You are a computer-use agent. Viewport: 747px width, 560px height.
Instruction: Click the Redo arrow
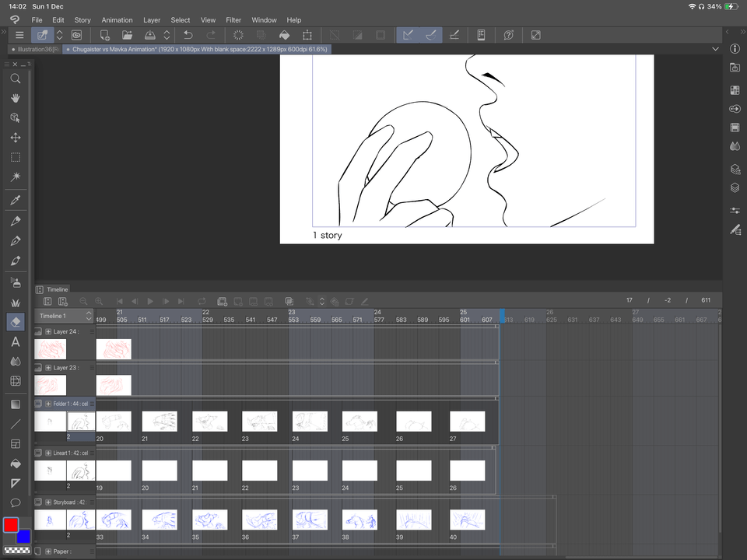coord(211,35)
